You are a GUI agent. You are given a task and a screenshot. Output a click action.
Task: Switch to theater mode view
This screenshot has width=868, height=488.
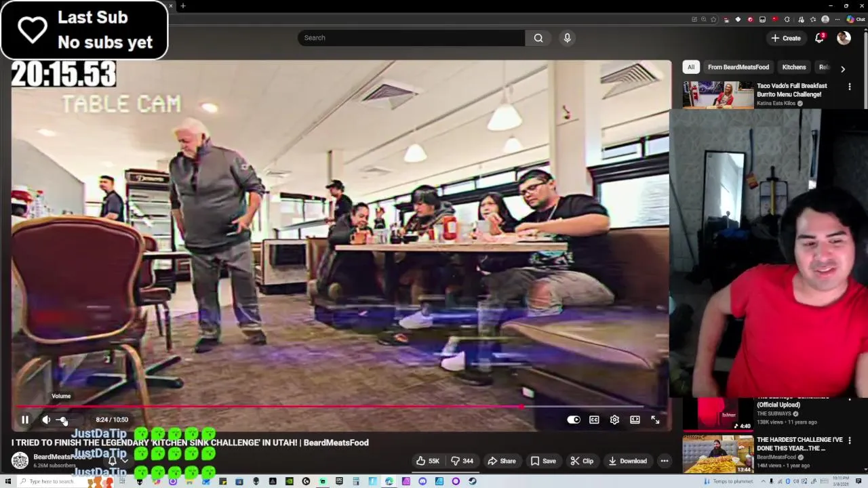635,420
